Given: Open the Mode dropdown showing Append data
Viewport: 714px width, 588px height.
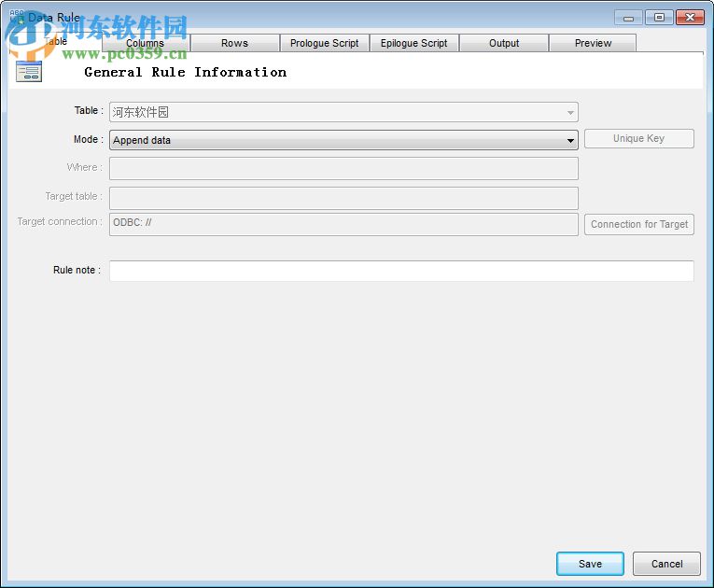Looking at the screenshot, I should tap(343, 140).
